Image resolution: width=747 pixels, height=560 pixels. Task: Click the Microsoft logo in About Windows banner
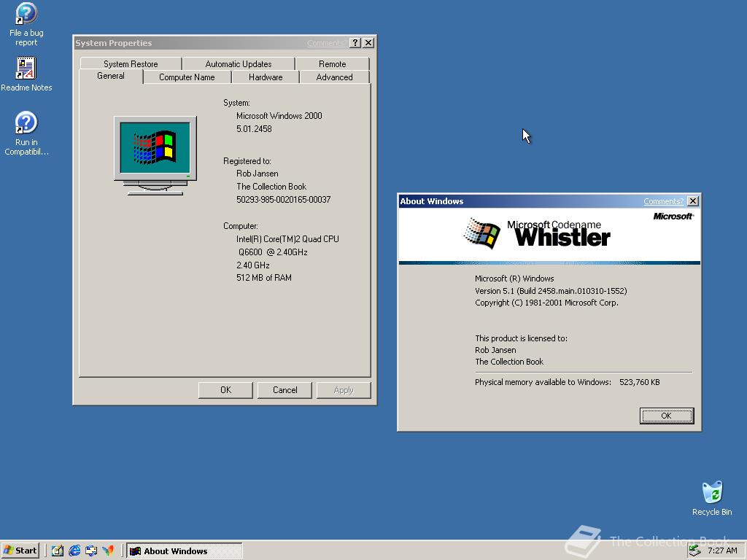point(673,216)
